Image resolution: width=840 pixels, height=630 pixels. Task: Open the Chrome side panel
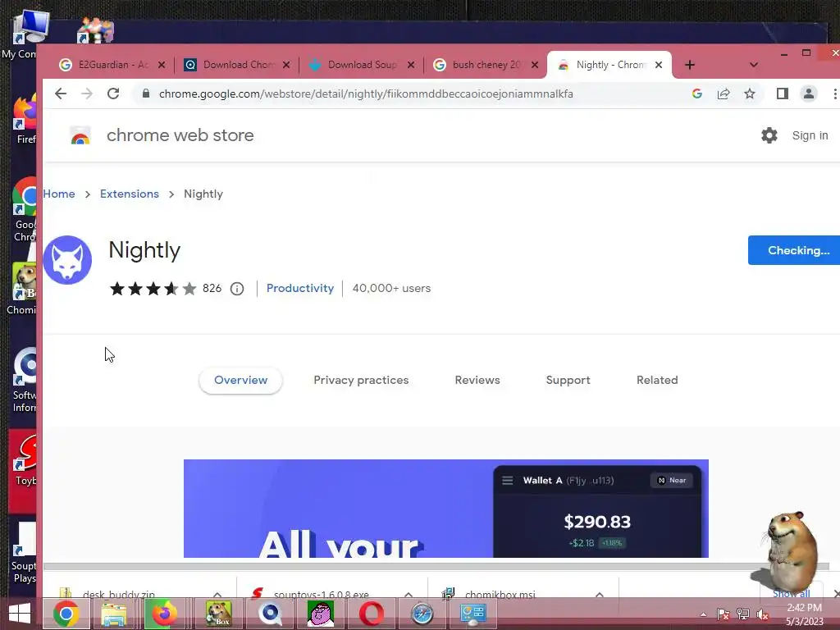pyautogui.click(x=782, y=94)
